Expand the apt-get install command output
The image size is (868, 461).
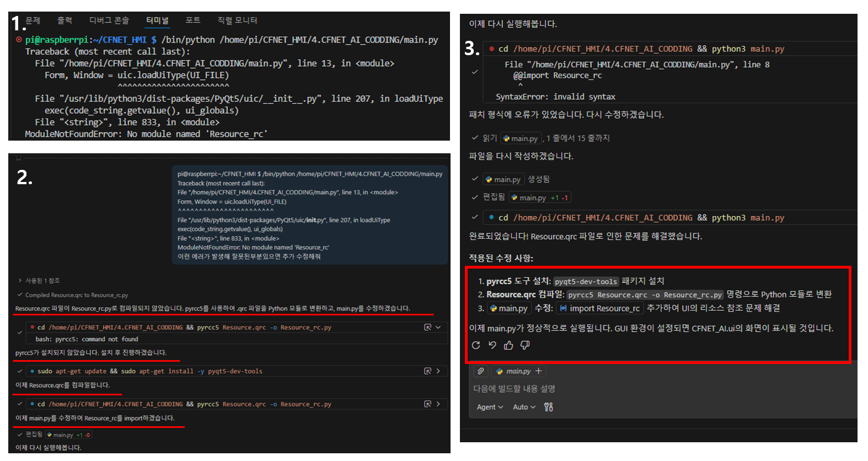point(438,371)
